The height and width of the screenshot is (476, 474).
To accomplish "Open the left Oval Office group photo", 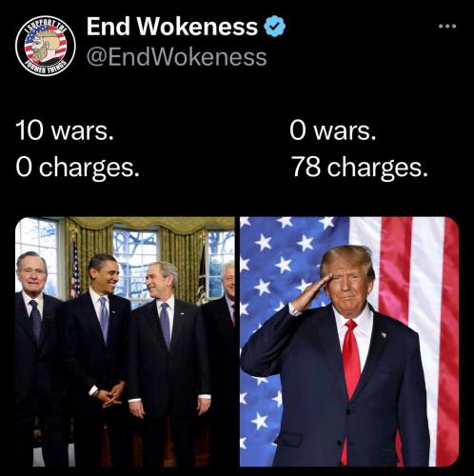I will pos(125,342).
